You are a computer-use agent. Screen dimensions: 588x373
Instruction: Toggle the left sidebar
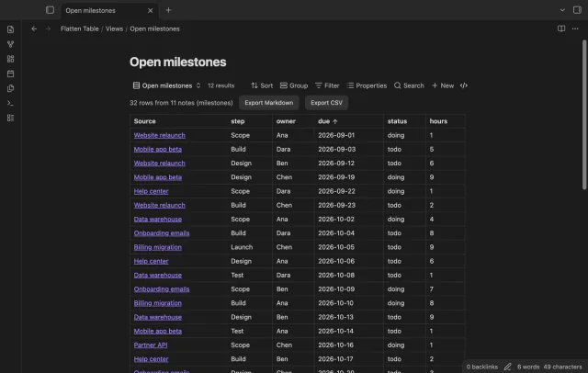pyautogui.click(x=50, y=10)
